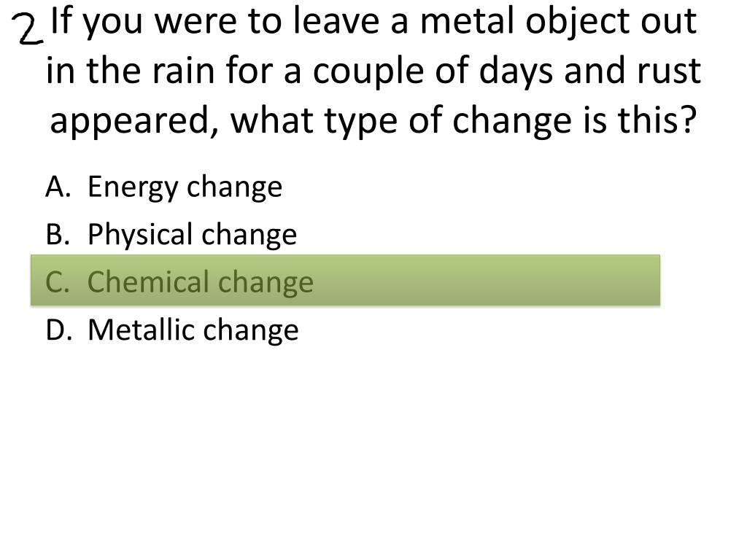Click the question mark after 'this'
The height and width of the screenshot is (560, 747).
[689, 119]
